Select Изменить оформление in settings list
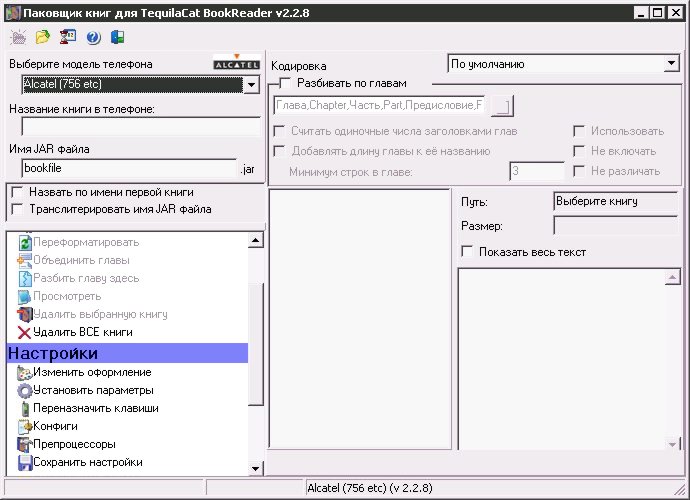 tap(92, 372)
